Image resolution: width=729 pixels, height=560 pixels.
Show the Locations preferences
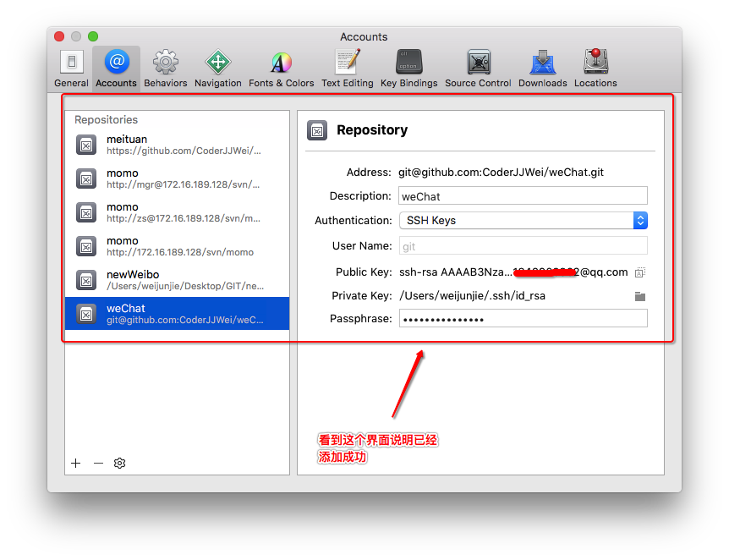coord(595,69)
